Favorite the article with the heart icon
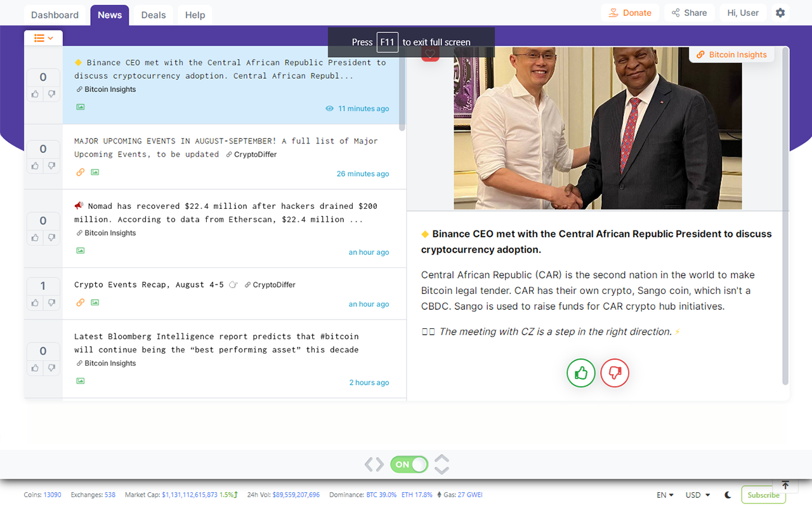The height and width of the screenshot is (508, 812). click(430, 53)
